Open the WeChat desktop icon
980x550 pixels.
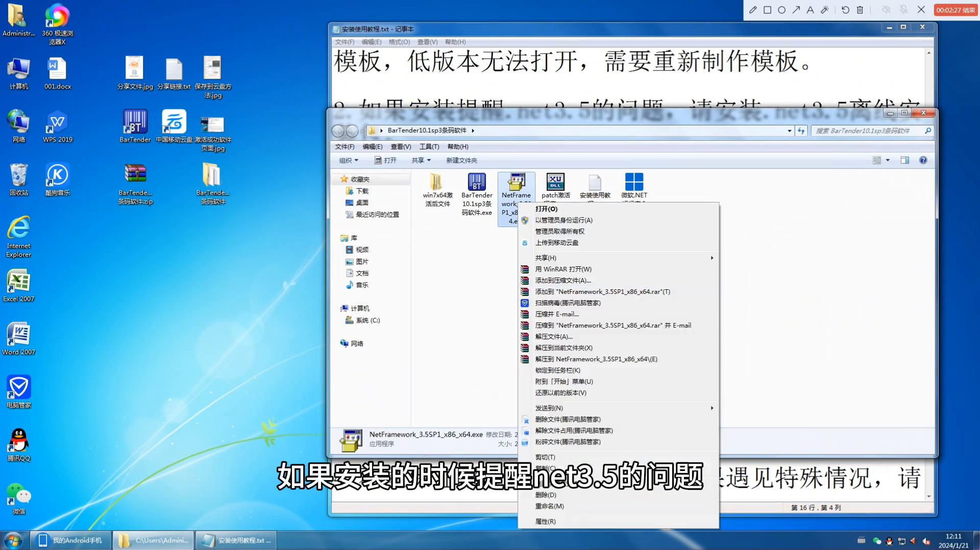pos(19,498)
